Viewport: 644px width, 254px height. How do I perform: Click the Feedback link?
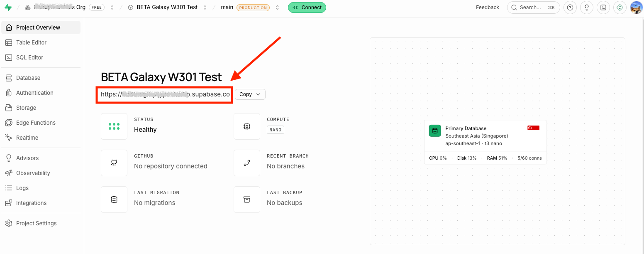(x=488, y=7)
